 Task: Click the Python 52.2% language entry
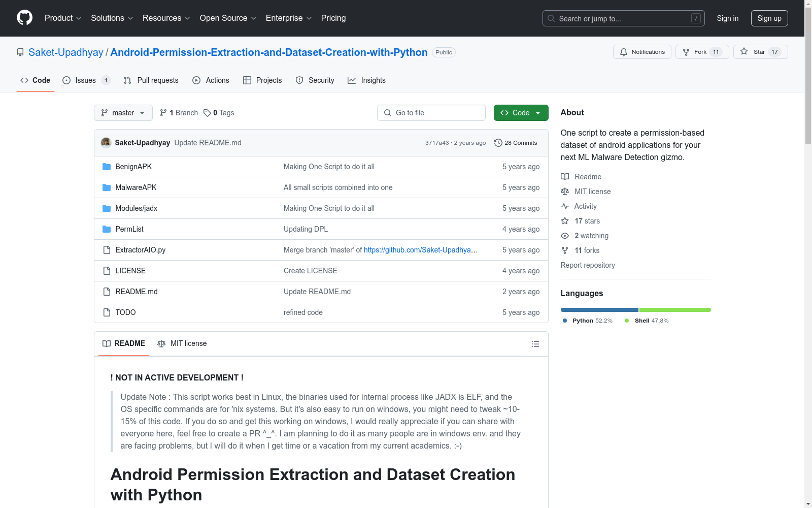[x=588, y=321]
